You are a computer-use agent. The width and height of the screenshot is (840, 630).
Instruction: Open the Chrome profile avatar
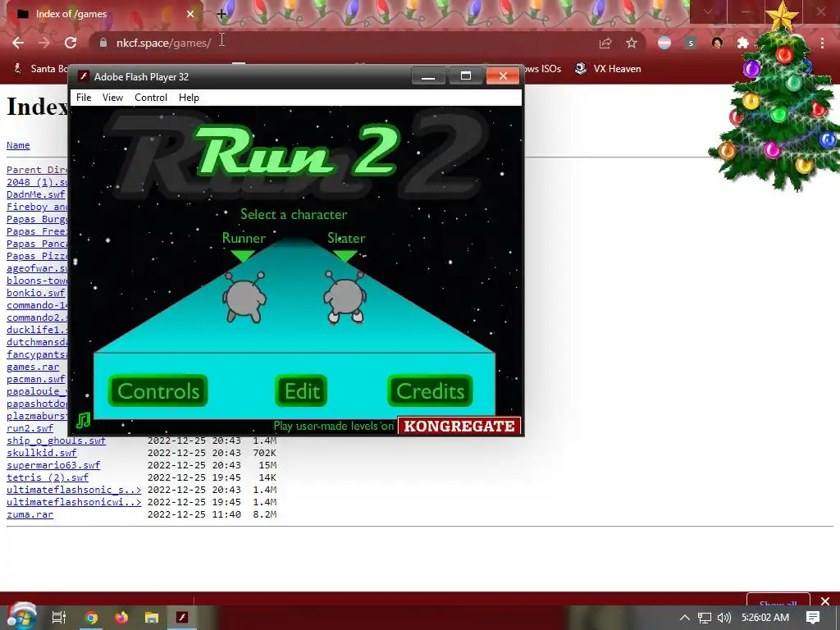click(717, 43)
